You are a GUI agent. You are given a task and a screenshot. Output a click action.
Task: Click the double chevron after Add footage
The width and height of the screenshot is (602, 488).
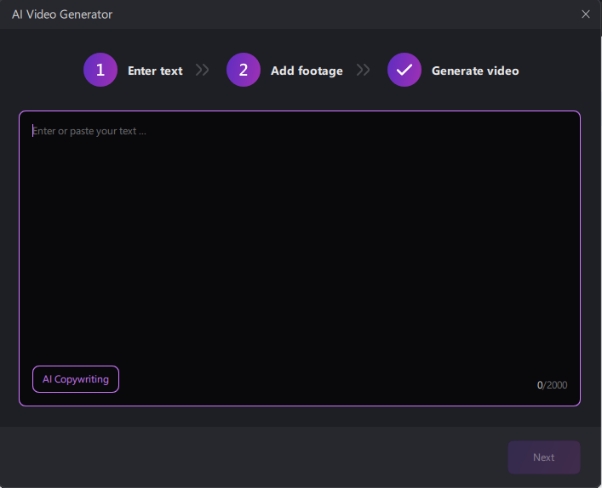(x=363, y=70)
